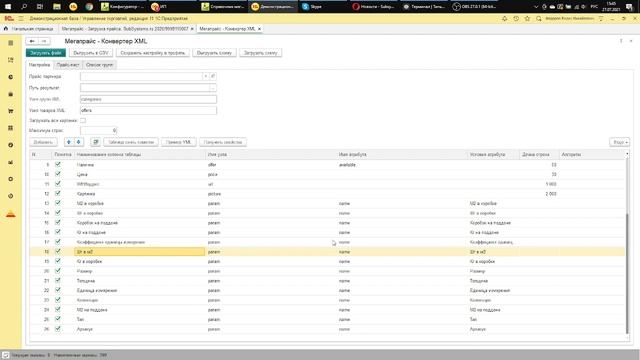640x360 pixels.
Task: Open service settings dropdown in 1C title bar
Action: click(x=601, y=18)
